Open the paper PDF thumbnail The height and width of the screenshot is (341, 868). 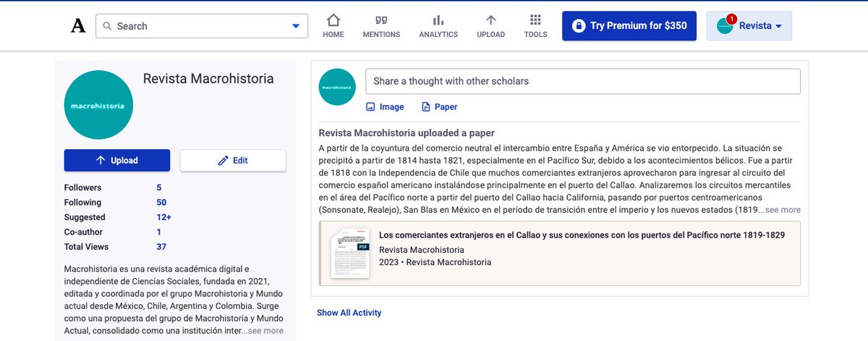tap(350, 253)
